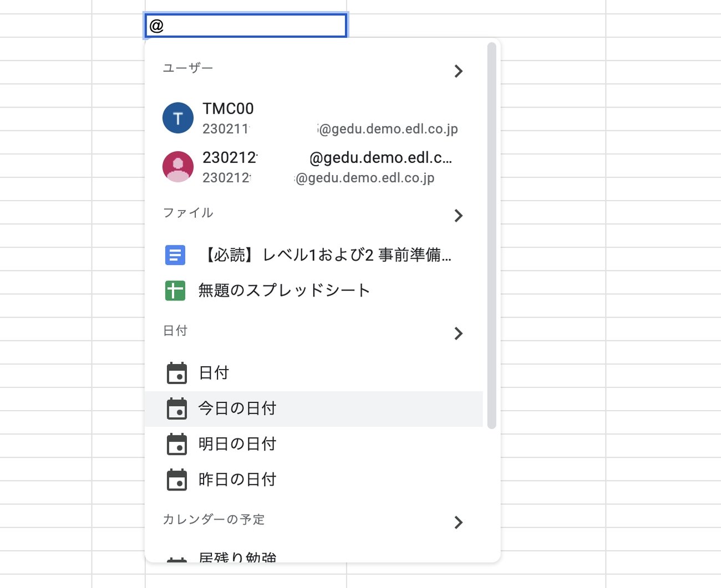Click the ファイル section header
The width and height of the screenshot is (721, 588).
click(x=187, y=213)
